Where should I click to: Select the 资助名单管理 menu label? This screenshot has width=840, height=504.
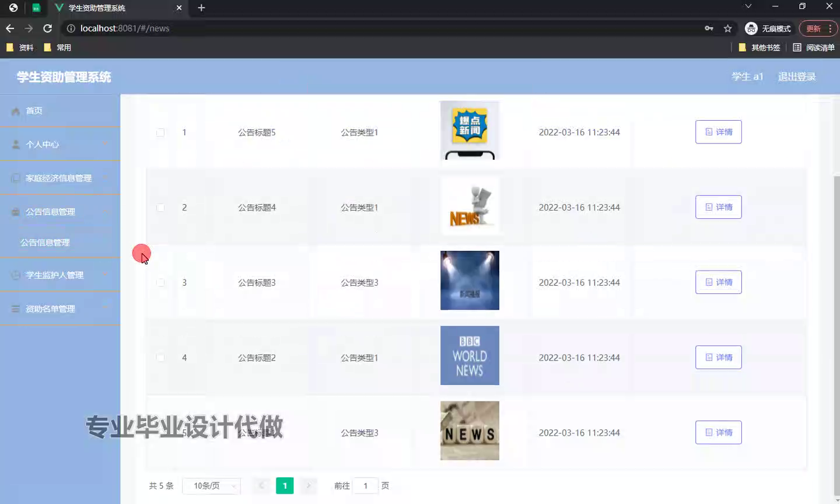[x=50, y=309]
